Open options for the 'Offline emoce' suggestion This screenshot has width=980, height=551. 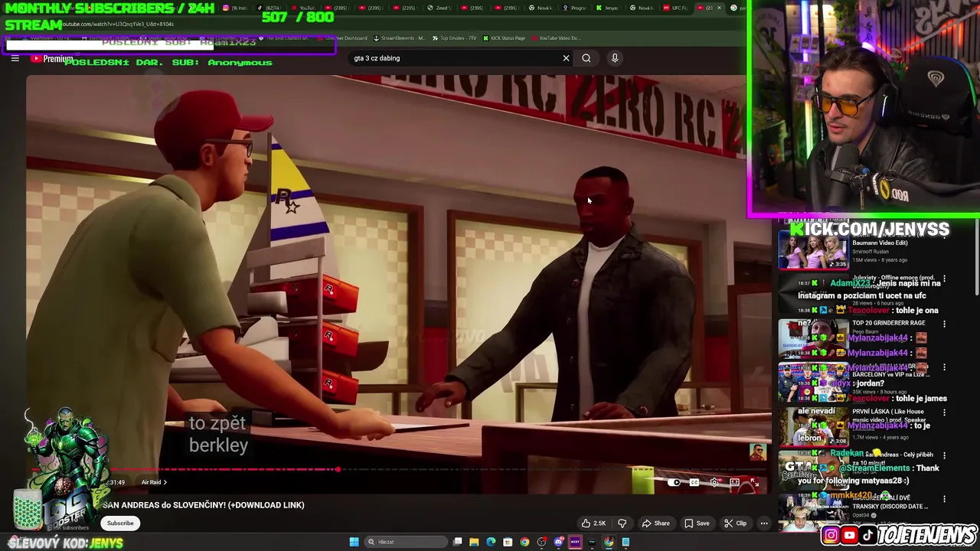tap(944, 279)
